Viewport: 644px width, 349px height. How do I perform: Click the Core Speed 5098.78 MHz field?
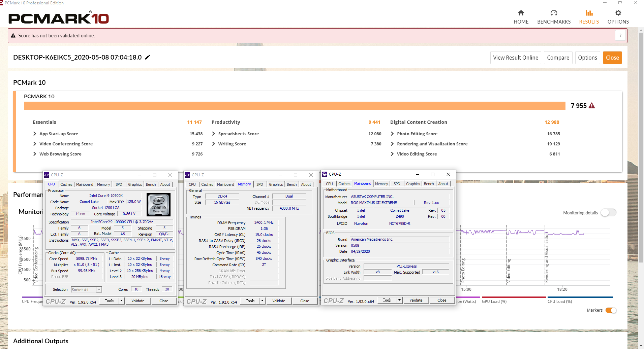87,259
